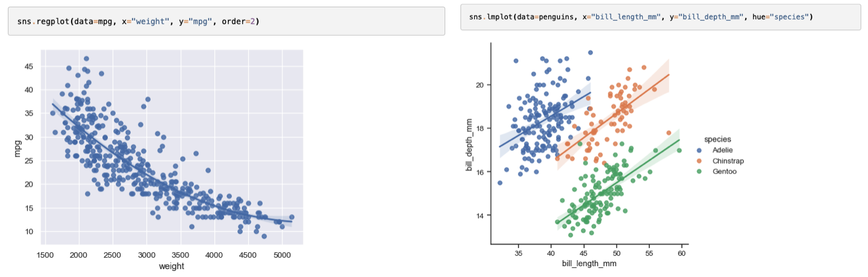Click the "bill_length_mm" x-axis label
868x277 pixels.
pos(589,263)
